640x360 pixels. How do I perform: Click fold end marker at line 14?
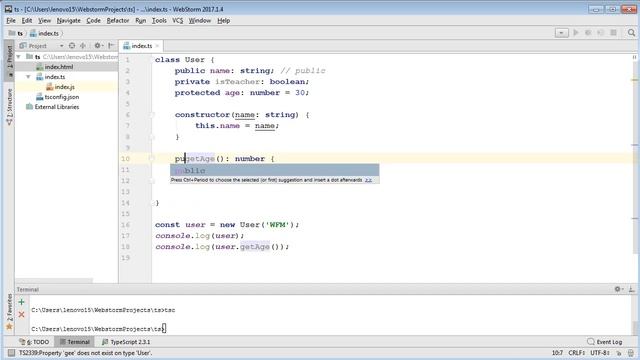[x=154, y=203]
